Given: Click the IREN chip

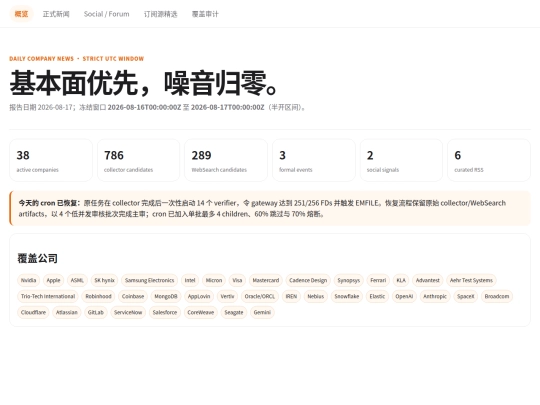Looking at the screenshot, I should [x=291, y=296].
